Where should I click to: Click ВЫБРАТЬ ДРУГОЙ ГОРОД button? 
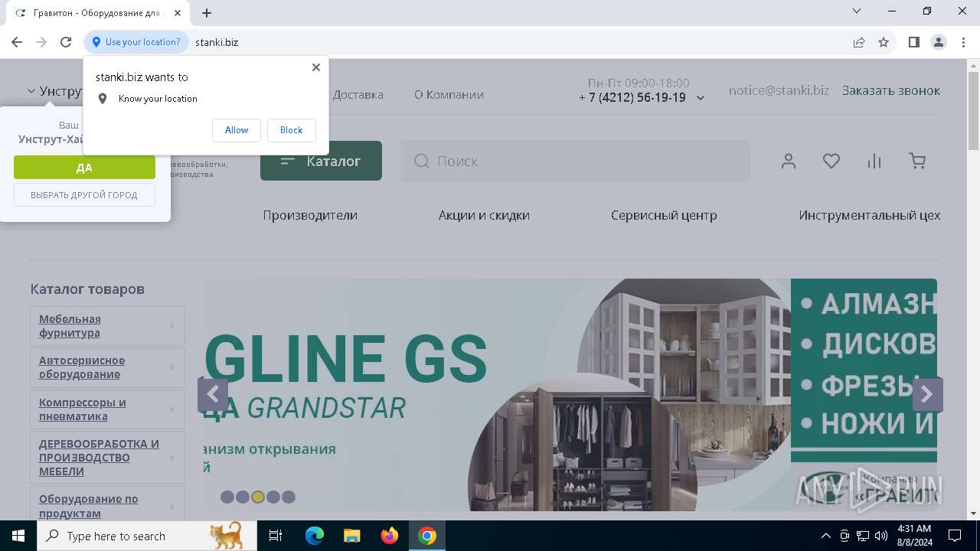pos(84,195)
